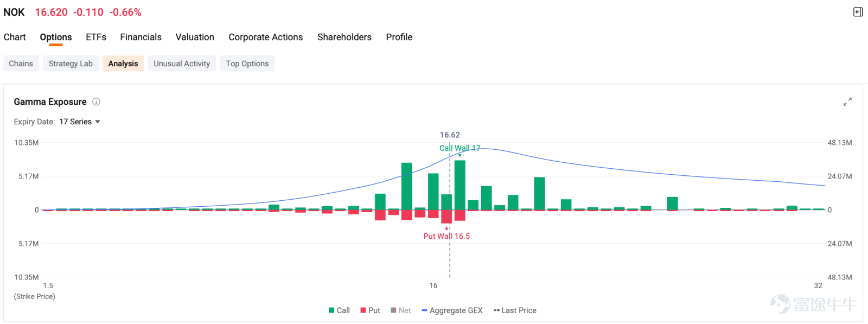Switch to the Chart tab
Image resolution: width=868 pixels, height=324 pixels.
coord(15,37)
